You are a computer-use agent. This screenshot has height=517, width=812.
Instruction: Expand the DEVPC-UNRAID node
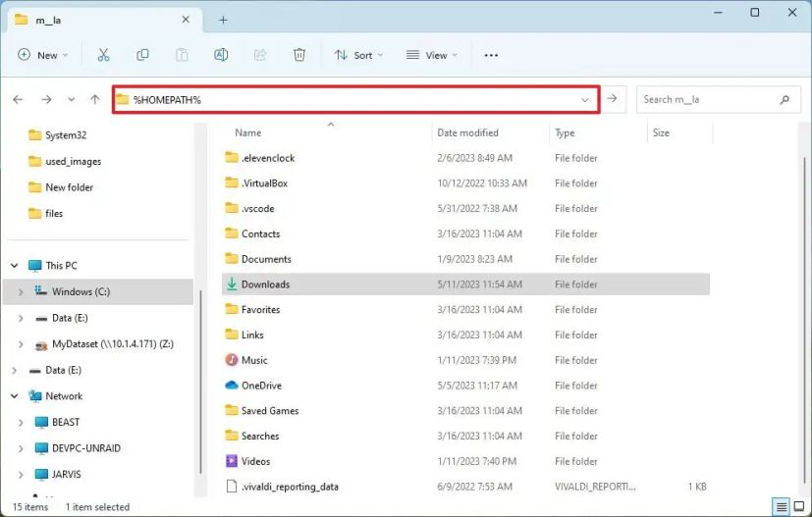tap(21, 448)
